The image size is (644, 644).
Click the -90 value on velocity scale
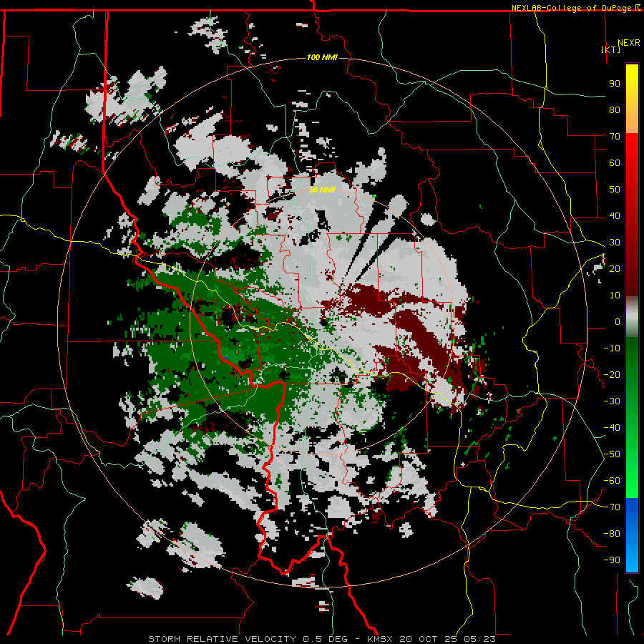tap(612, 560)
